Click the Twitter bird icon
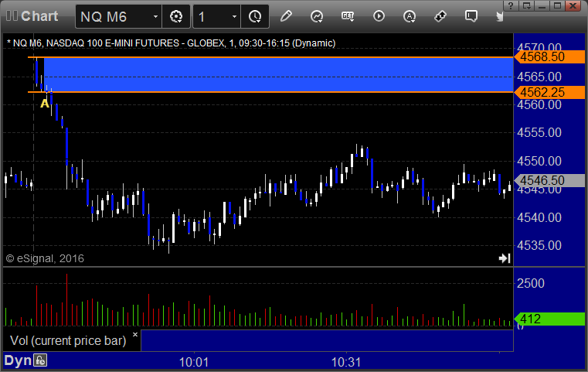The width and height of the screenshot is (588, 372). [499, 16]
